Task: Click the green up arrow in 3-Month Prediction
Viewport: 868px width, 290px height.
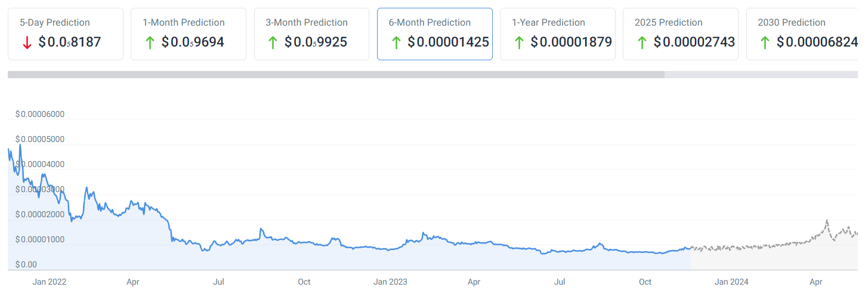Action: tap(273, 42)
